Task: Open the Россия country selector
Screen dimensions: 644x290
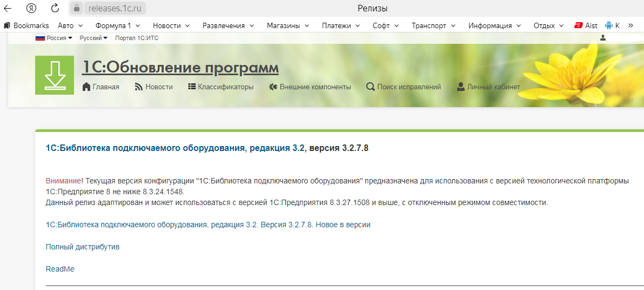Action: [54, 38]
